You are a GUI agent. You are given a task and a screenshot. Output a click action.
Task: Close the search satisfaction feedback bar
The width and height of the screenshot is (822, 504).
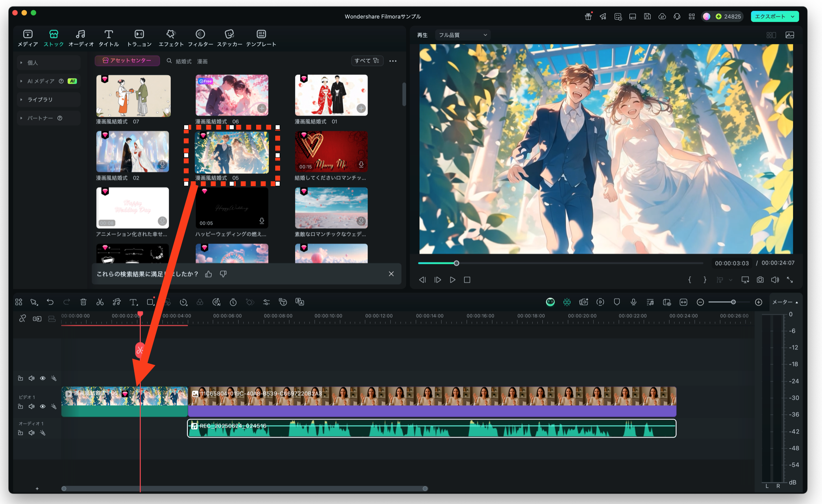tap(391, 274)
